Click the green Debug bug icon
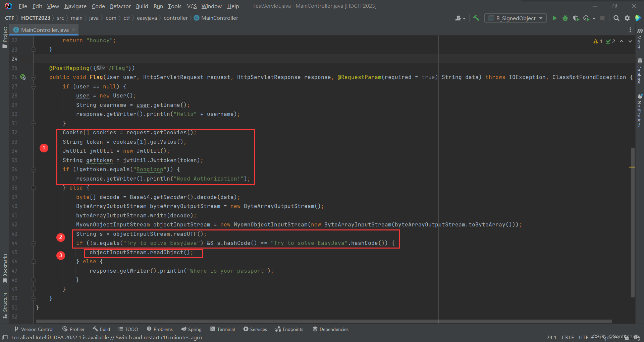644x342 pixels. click(x=565, y=18)
